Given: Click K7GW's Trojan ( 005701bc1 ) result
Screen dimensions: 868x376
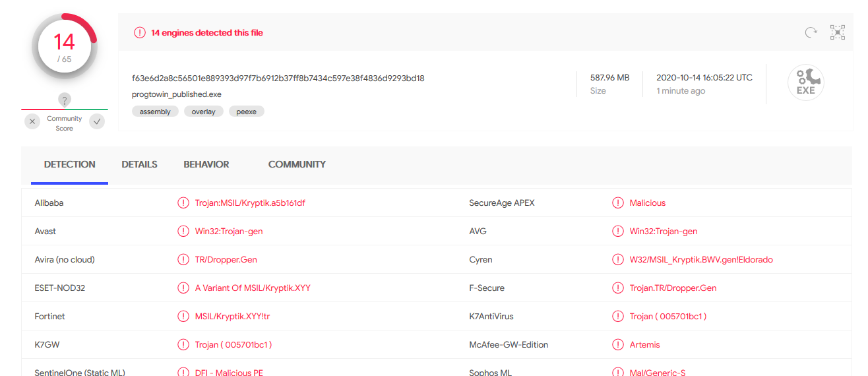Looking at the screenshot, I should pyautogui.click(x=233, y=344).
